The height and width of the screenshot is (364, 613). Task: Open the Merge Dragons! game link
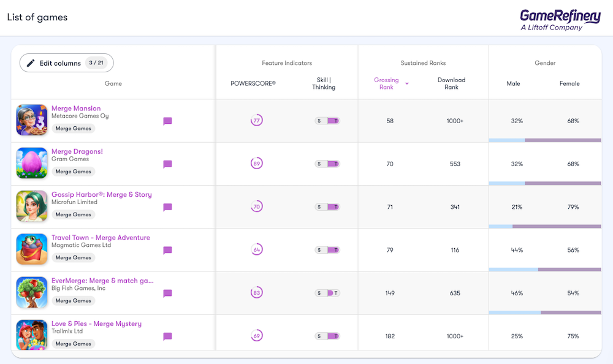(77, 151)
